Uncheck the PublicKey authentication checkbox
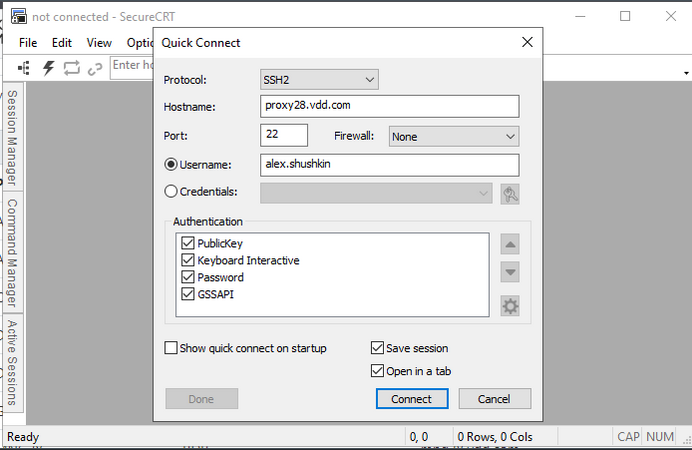Screen dimensions: 692x450 click(188, 243)
